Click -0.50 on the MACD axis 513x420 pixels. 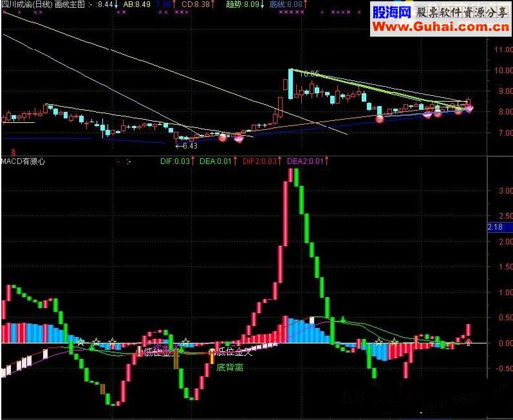click(503, 369)
